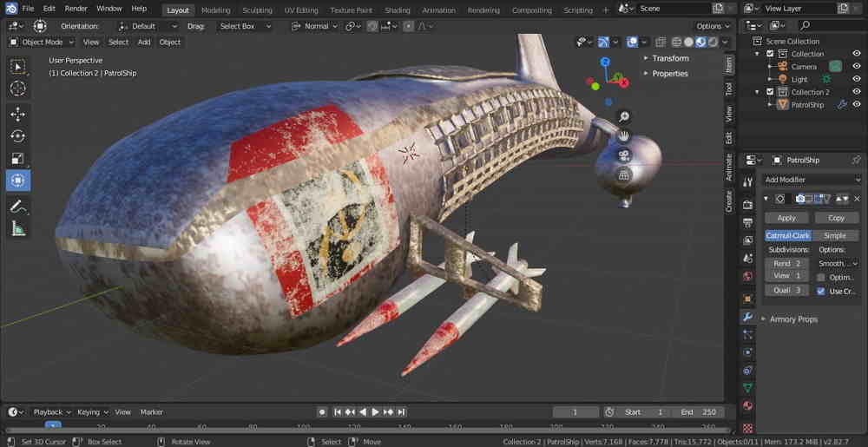The width and height of the screenshot is (868, 447).
Task: Uncheck the Use Creases checkbox
Action: click(x=821, y=291)
